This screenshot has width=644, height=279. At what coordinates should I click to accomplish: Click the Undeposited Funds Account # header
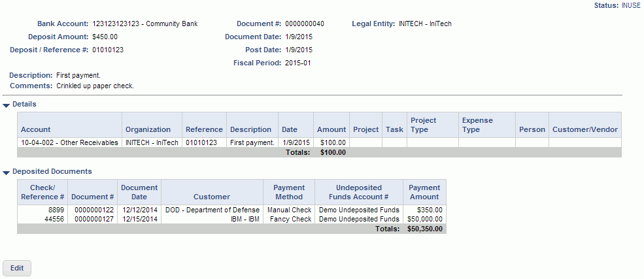[x=358, y=192]
